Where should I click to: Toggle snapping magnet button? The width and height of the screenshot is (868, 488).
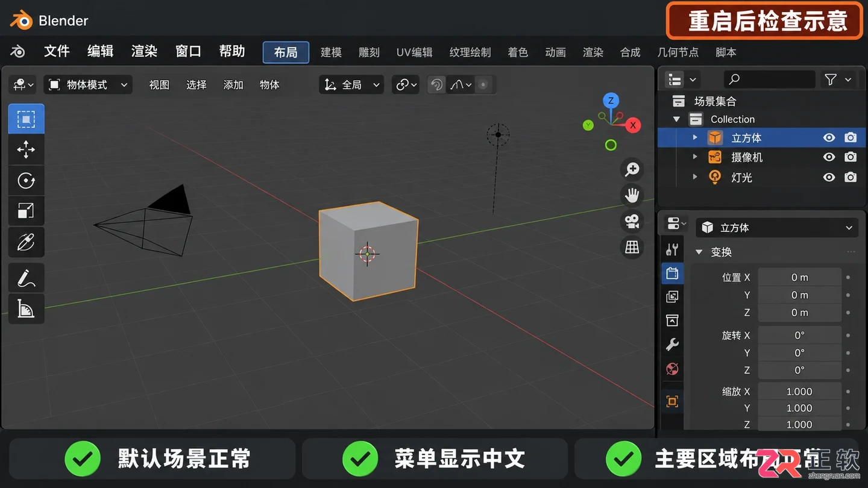pos(436,85)
